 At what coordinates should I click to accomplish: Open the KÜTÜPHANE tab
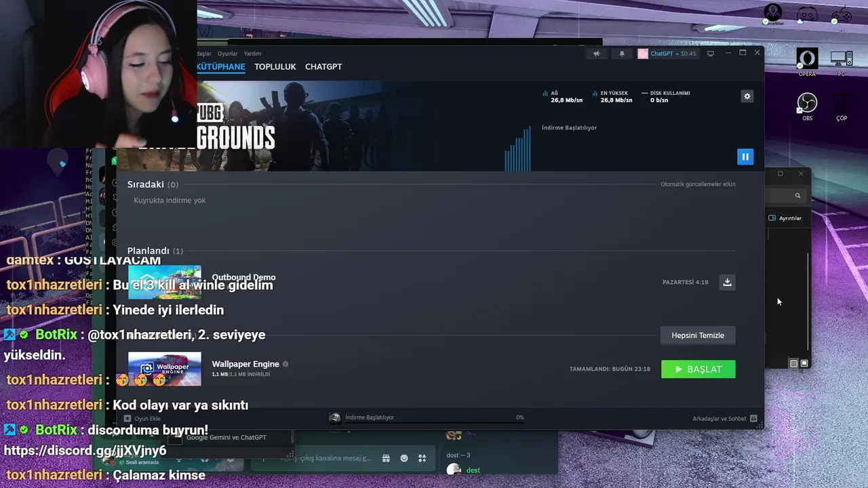click(221, 67)
